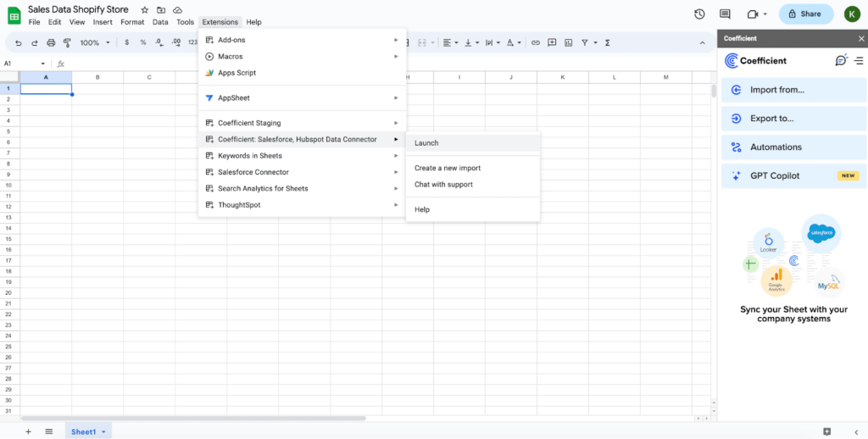Screen dimensions: 868x439
Task: Click the Explore icon at bottom right
Action: pyautogui.click(x=827, y=432)
